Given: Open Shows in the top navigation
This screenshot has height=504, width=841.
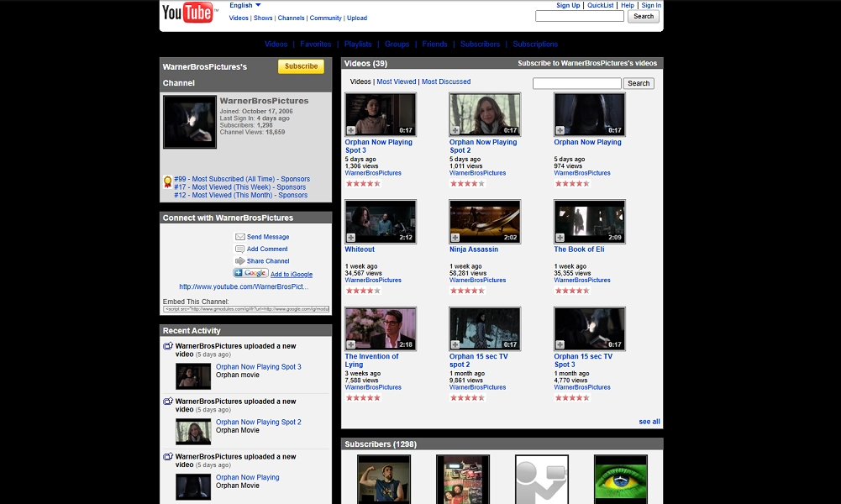Looking at the screenshot, I should pos(263,18).
